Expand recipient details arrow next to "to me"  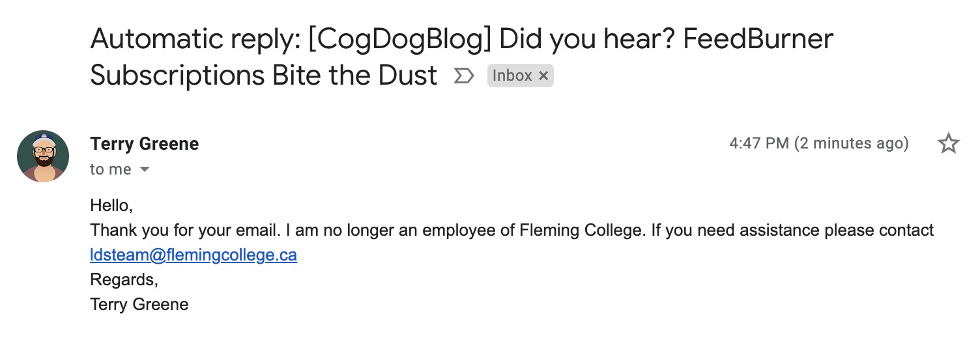(x=145, y=170)
